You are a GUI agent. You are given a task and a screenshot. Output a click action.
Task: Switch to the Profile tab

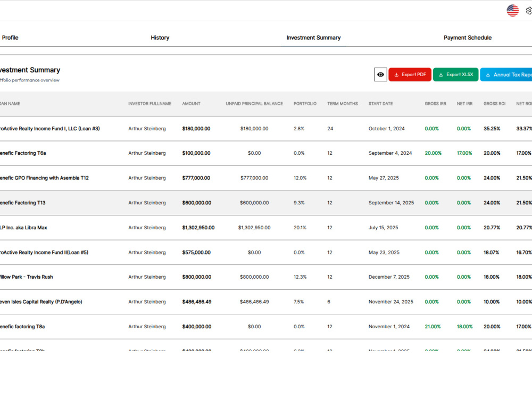[x=10, y=38]
